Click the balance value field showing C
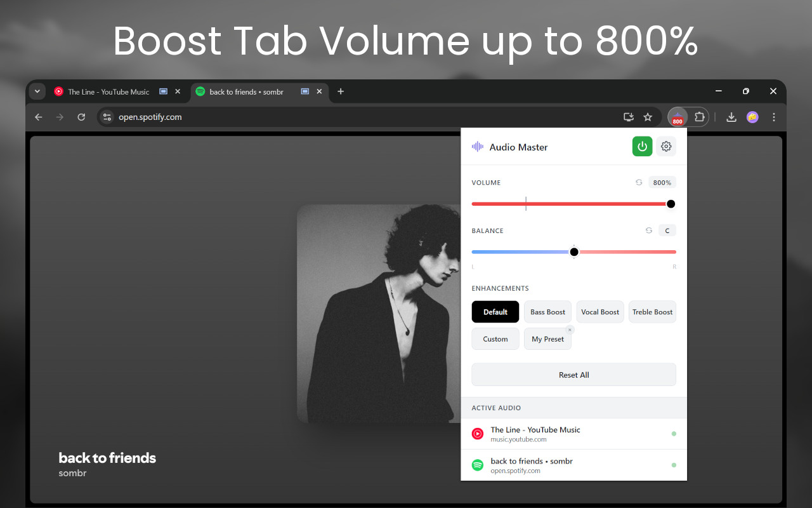Screen dimensions: 812x508 click(x=667, y=231)
